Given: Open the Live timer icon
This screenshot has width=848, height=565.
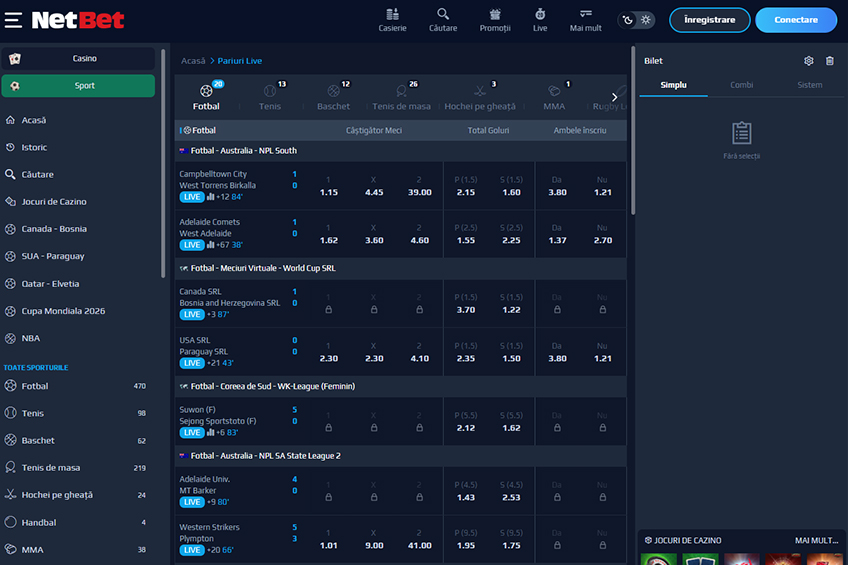Looking at the screenshot, I should pyautogui.click(x=540, y=20).
